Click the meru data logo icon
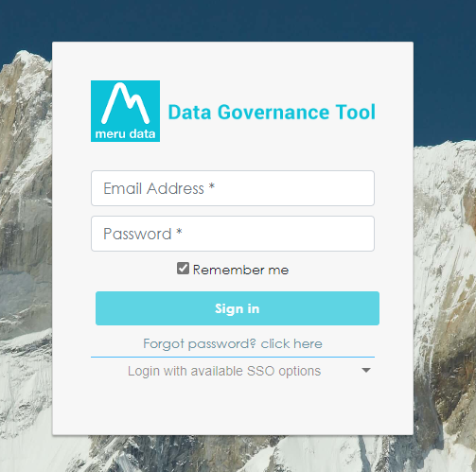 coord(125,111)
